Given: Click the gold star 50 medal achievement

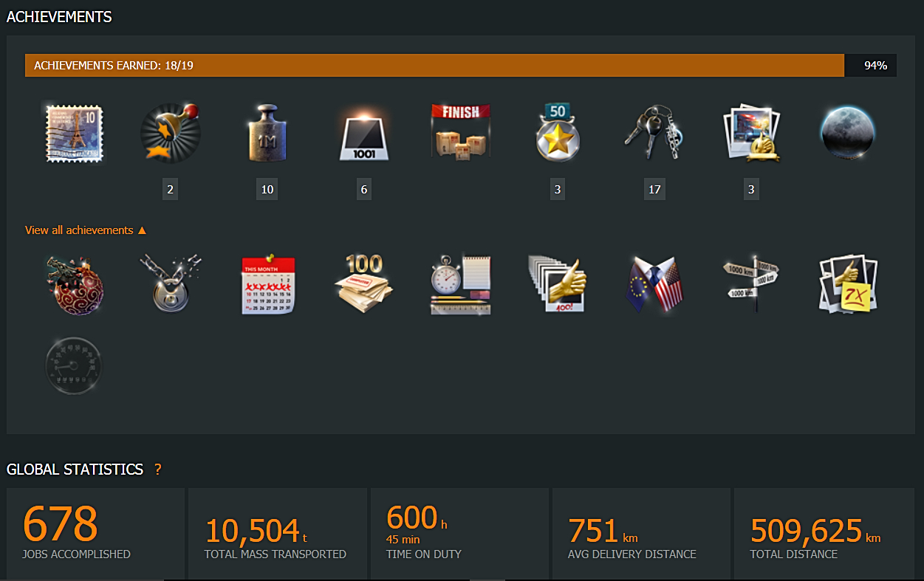Looking at the screenshot, I should (x=558, y=131).
